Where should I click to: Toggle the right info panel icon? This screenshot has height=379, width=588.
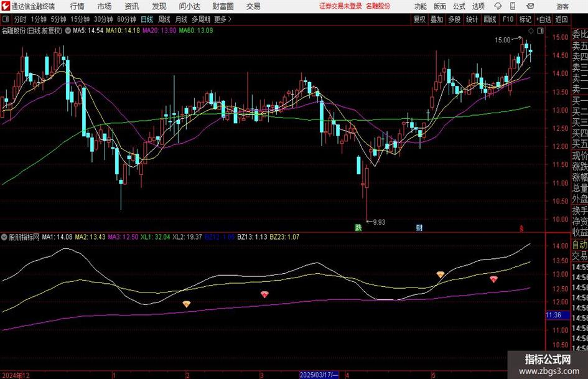pos(540,31)
